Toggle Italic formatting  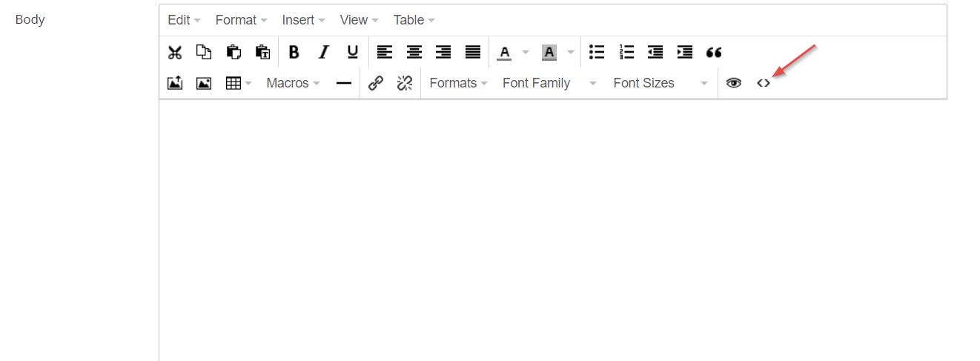(x=323, y=52)
